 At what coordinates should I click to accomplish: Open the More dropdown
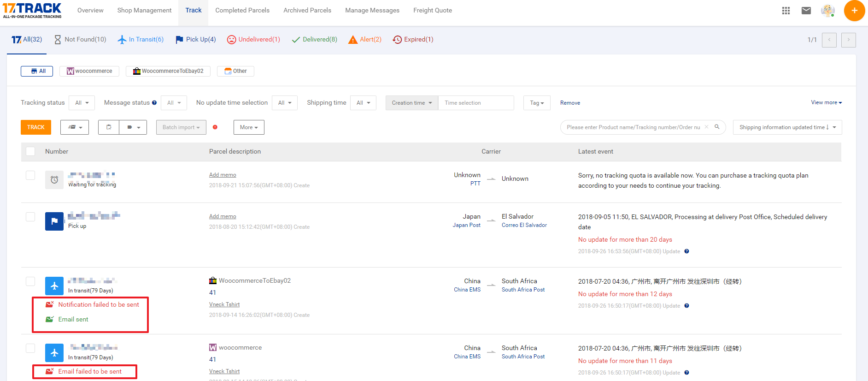[x=249, y=127]
